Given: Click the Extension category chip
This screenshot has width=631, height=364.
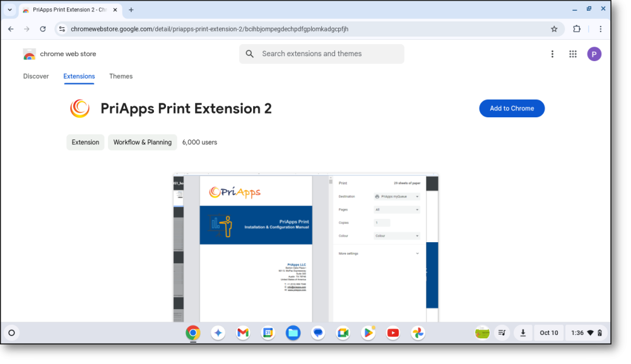Looking at the screenshot, I should (85, 143).
